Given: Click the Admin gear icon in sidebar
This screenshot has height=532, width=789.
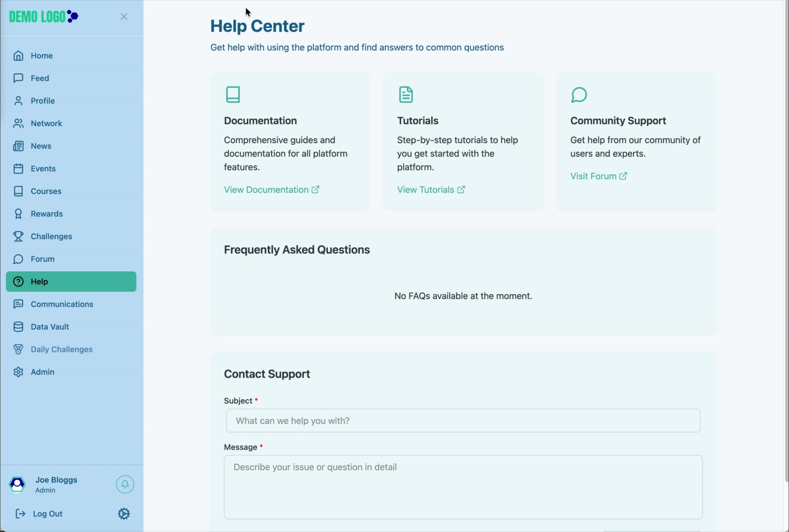Looking at the screenshot, I should click(19, 372).
